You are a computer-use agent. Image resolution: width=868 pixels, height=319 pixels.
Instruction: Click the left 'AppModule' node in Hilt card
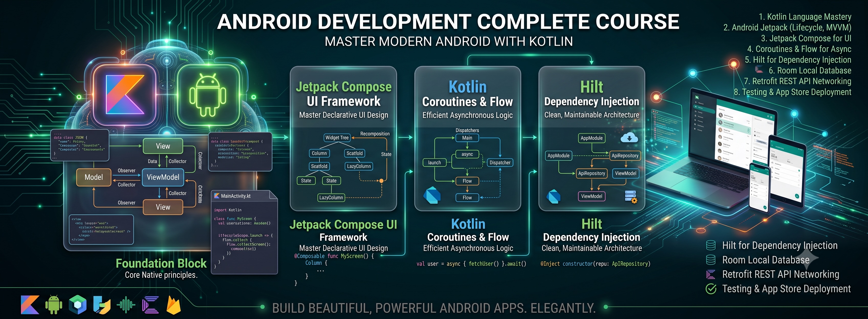point(558,155)
